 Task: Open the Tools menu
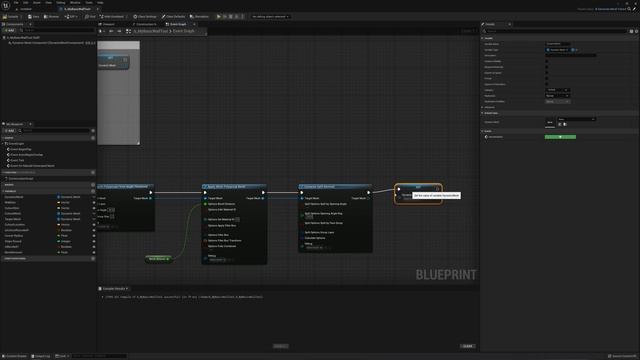[89, 2]
